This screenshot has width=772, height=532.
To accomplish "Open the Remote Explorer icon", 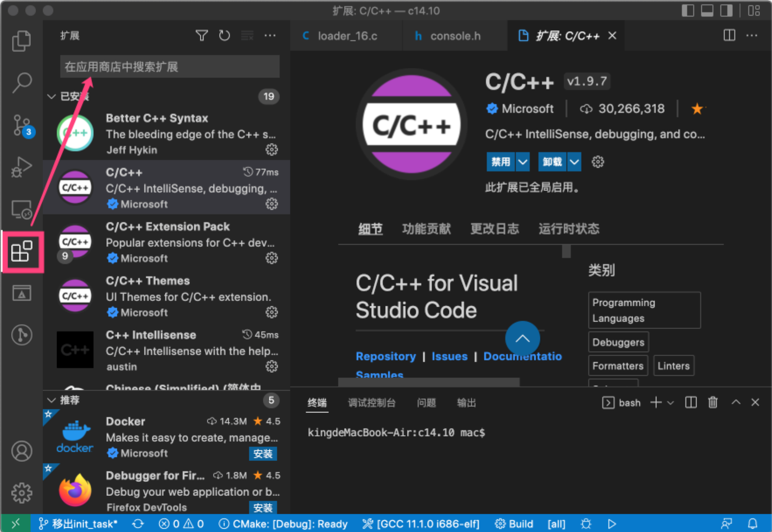I will pyautogui.click(x=21, y=209).
